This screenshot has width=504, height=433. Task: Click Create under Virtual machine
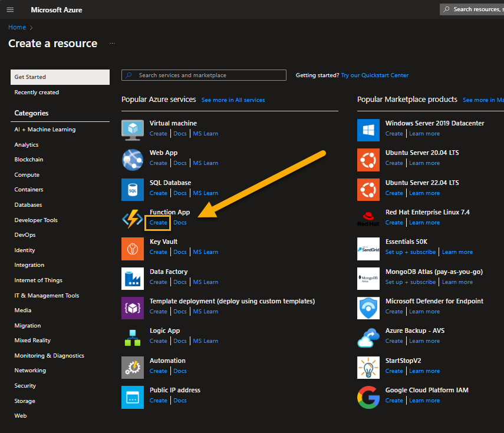(158, 134)
